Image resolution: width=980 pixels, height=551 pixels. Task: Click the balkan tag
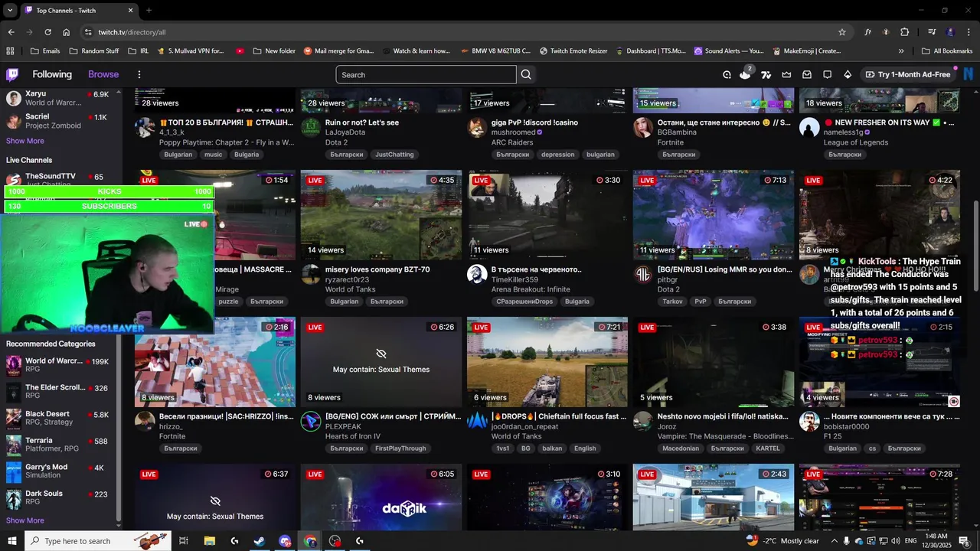click(x=552, y=448)
